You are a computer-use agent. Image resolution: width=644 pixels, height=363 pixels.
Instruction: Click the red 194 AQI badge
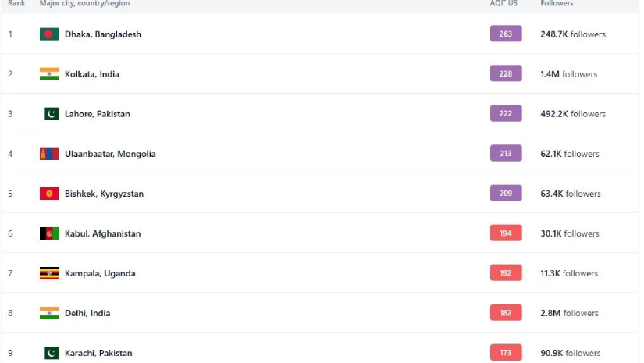[506, 233]
